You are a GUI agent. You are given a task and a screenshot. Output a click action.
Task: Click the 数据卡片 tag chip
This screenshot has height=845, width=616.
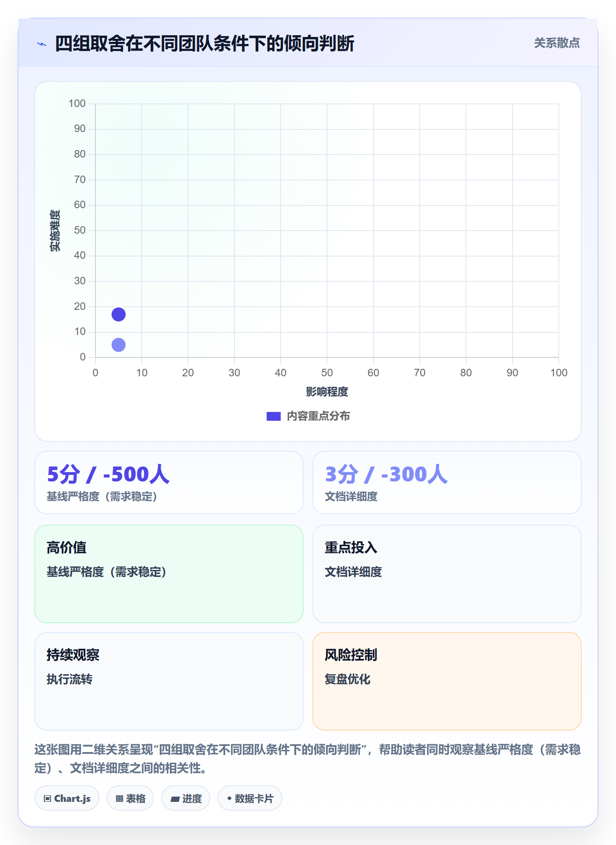click(250, 798)
